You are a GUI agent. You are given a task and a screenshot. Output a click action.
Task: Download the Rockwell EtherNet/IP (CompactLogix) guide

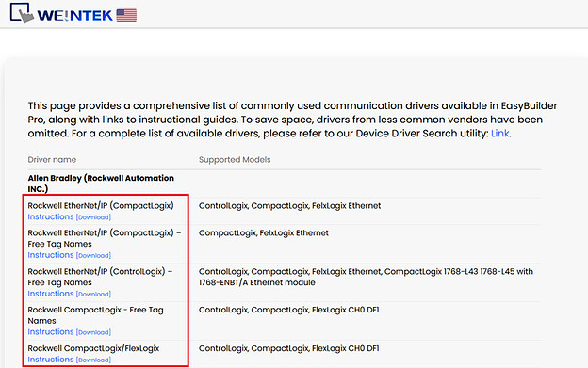93,217
